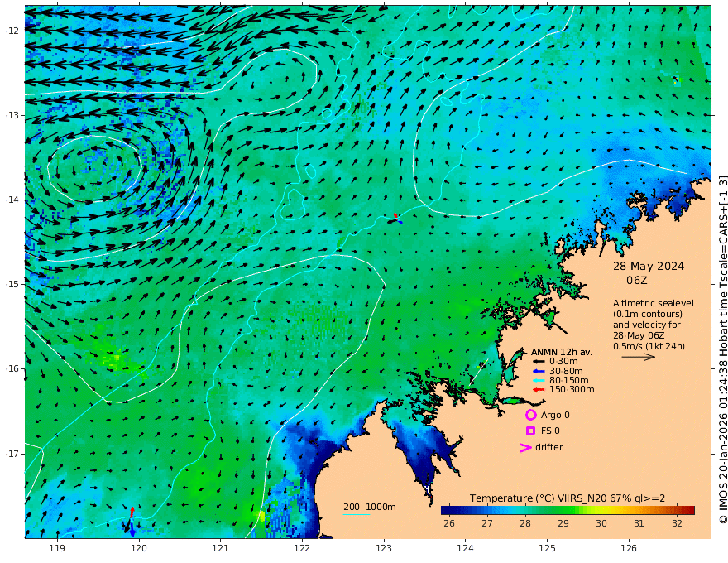Image resolution: width=728 pixels, height=563 pixels.
Task: Click the 'drifter' legend label
Action: [x=548, y=447]
